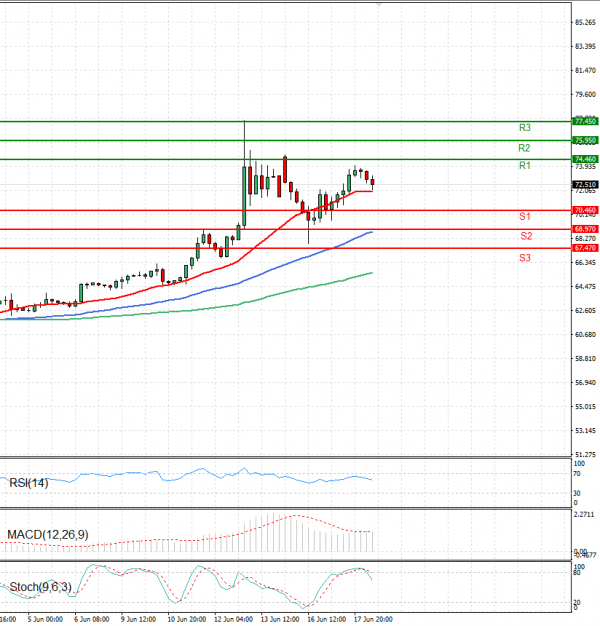
Task: Click the MACD(12,26,9) indicator label
Action: tap(48, 535)
